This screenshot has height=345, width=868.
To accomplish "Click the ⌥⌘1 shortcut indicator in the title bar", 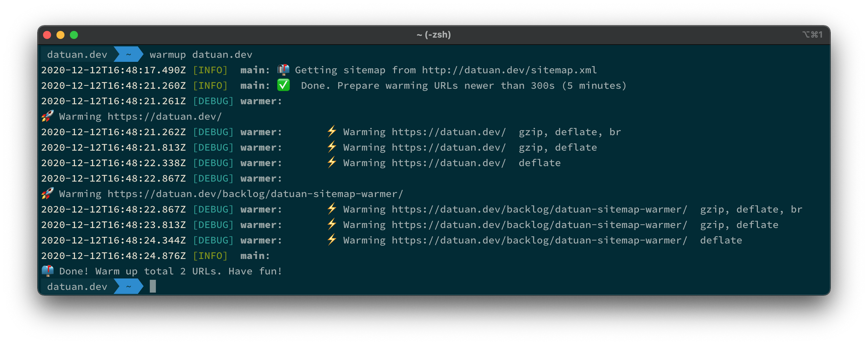I will [812, 35].
